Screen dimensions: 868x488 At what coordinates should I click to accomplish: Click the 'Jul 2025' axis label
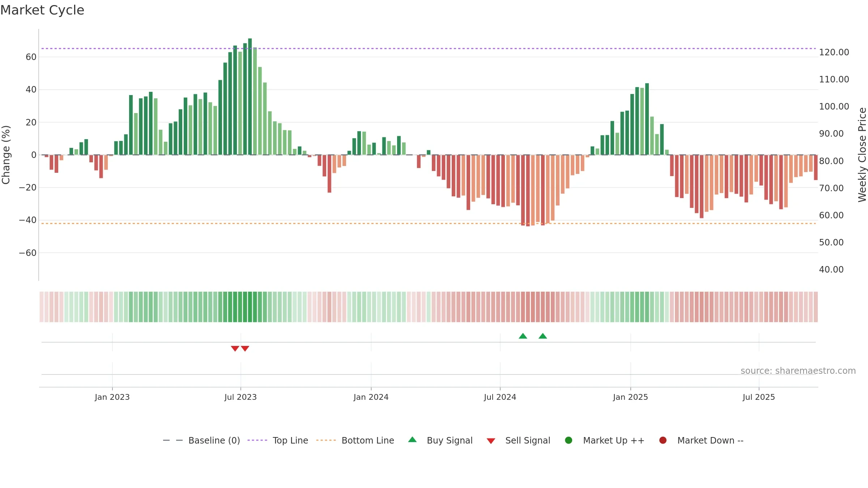pyautogui.click(x=759, y=397)
